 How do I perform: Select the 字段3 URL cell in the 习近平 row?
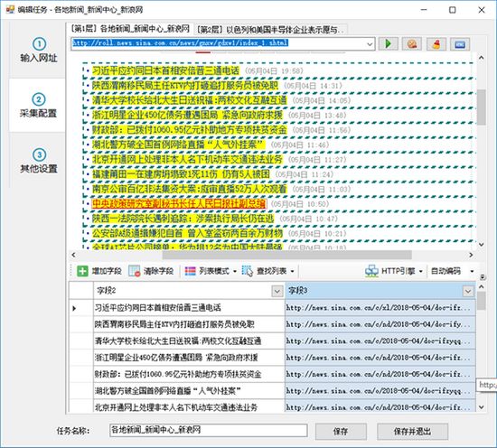coord(380,308)
